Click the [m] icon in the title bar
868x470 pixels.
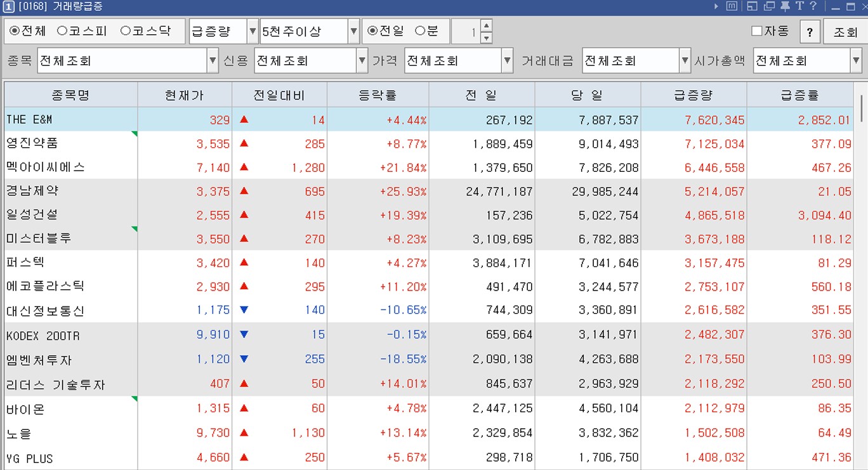click(x=732, y=6)
